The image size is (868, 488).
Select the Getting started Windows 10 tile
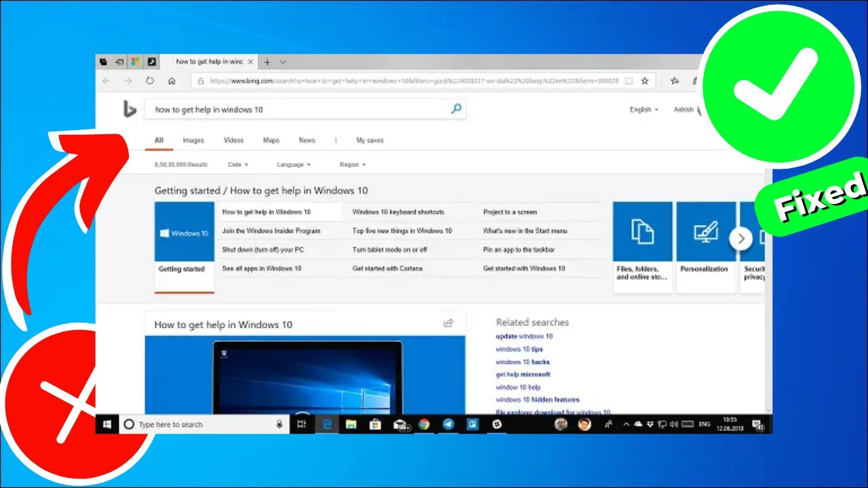[x=184, y=247]
